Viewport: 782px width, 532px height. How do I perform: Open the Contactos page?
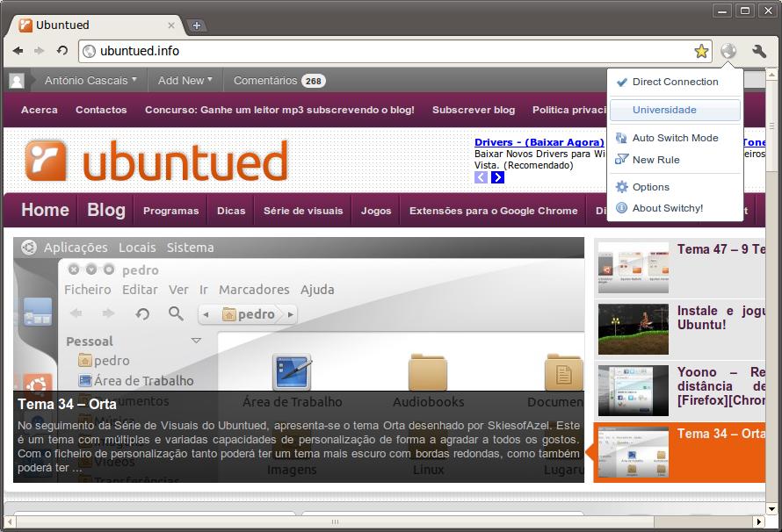click(x=101, y=110)
